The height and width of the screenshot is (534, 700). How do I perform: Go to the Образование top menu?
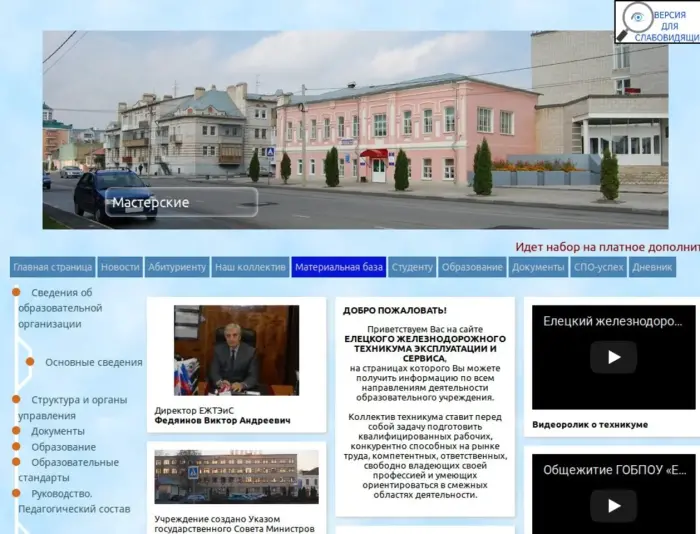click(472, 267)
